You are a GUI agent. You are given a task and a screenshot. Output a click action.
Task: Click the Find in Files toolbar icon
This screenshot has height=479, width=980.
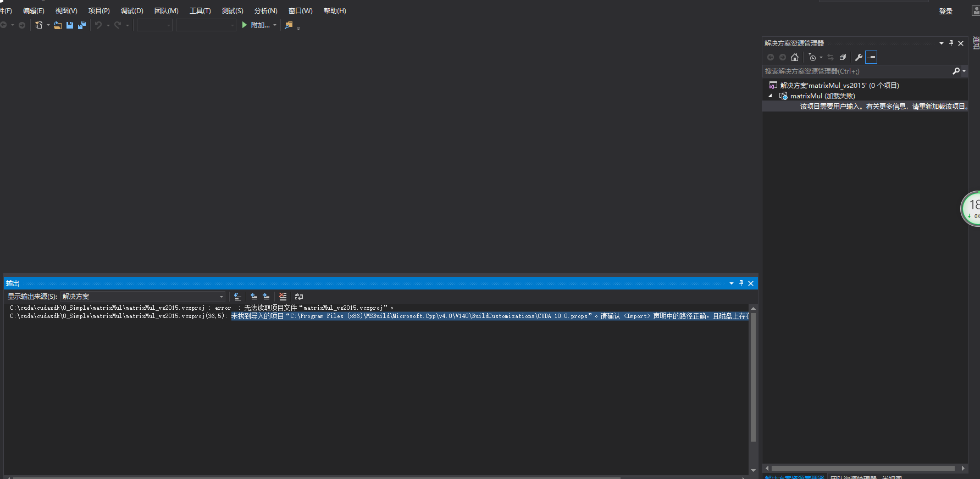pyautogui.click(x=289, y=25)
